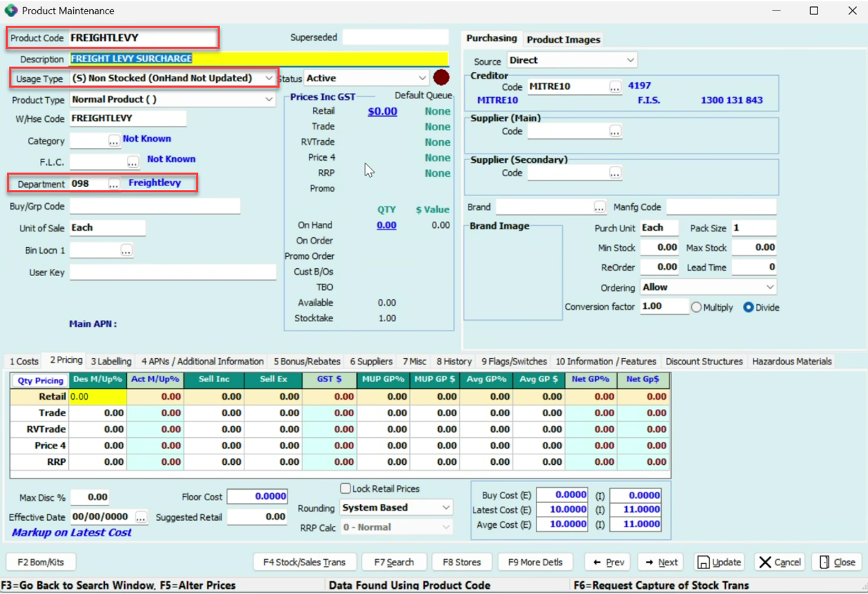
Task: Open the Brand lookup ellipsis button
Action: 599,207
